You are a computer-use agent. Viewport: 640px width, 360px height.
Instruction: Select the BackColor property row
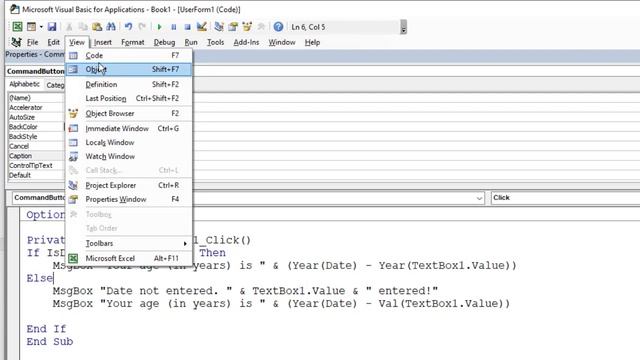36,127
